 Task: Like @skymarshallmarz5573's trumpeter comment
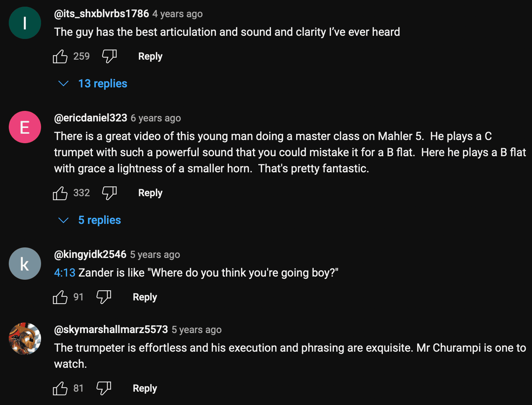coord(60,388)
